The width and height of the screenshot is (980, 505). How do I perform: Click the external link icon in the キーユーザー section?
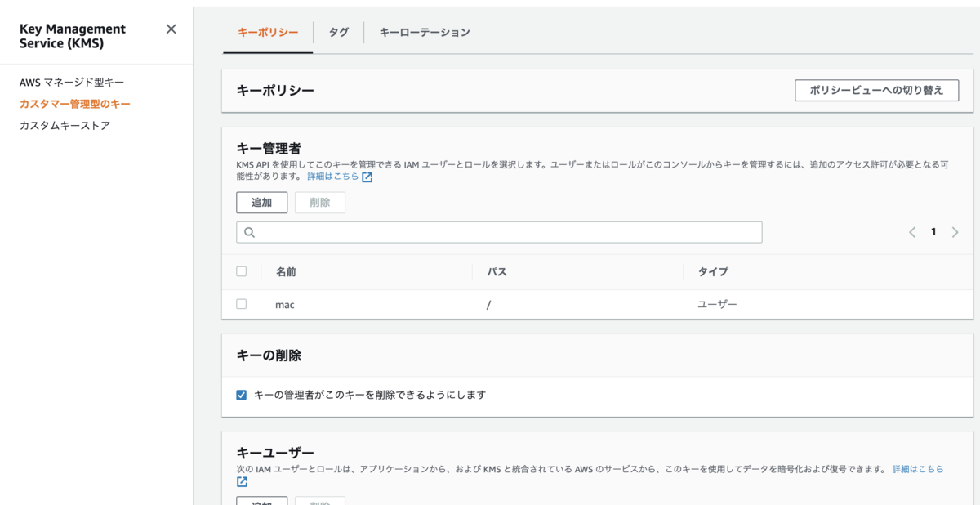[241, 481]
